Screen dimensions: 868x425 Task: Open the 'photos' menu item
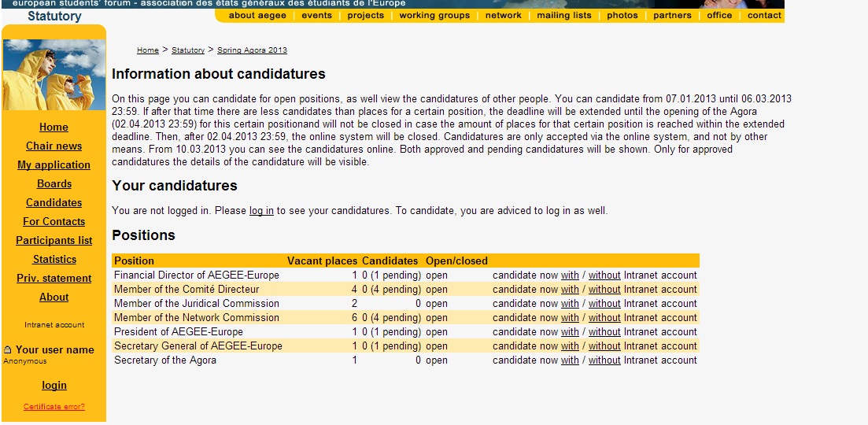[622, 16]
